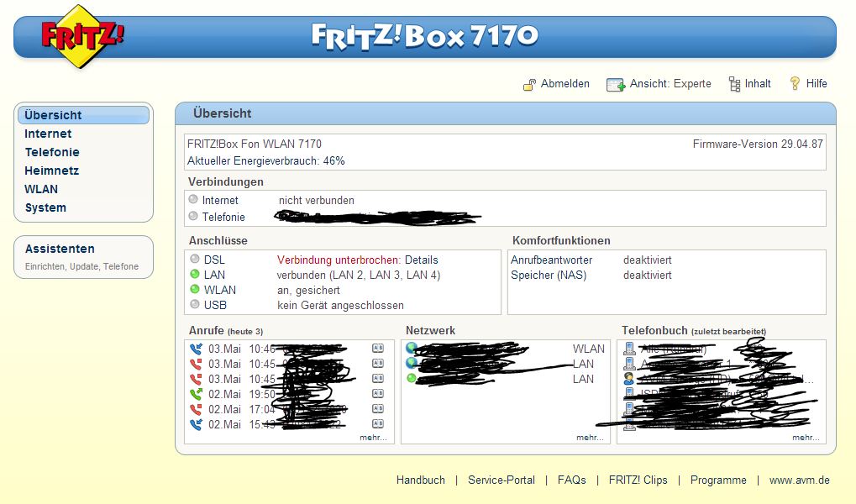Click call icon for 02.Mai 15:43
This screenshot has height=504, width=856.
196,423
